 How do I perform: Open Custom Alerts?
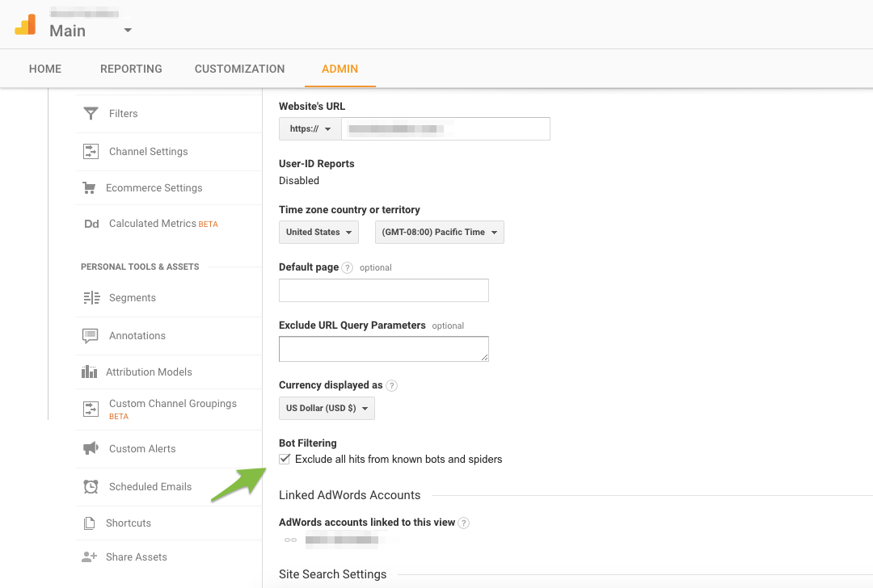pos(142,449)
